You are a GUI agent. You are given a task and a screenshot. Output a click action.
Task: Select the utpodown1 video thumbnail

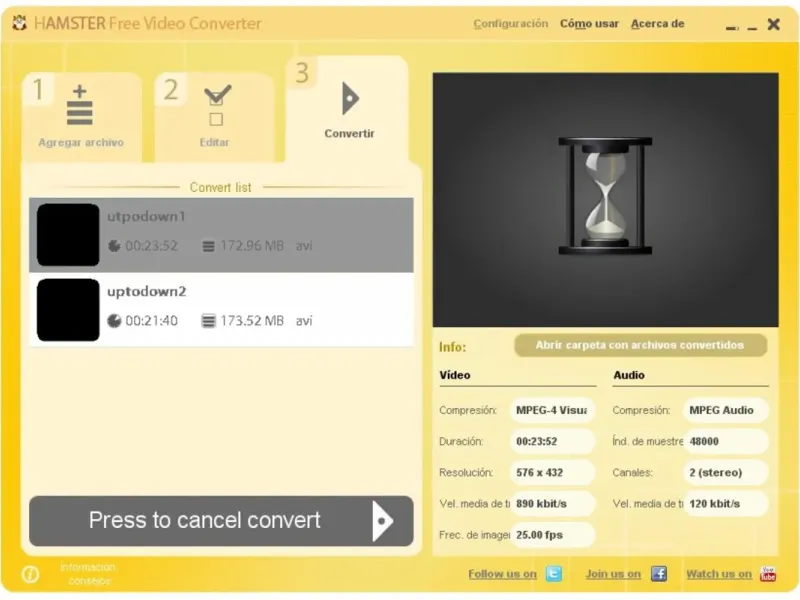pos(68,235)
